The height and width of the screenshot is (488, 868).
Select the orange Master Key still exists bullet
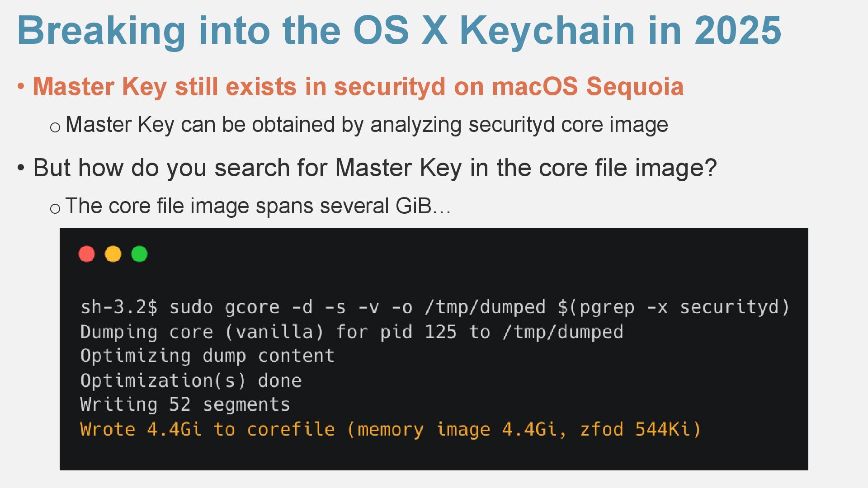pos(358,86)
